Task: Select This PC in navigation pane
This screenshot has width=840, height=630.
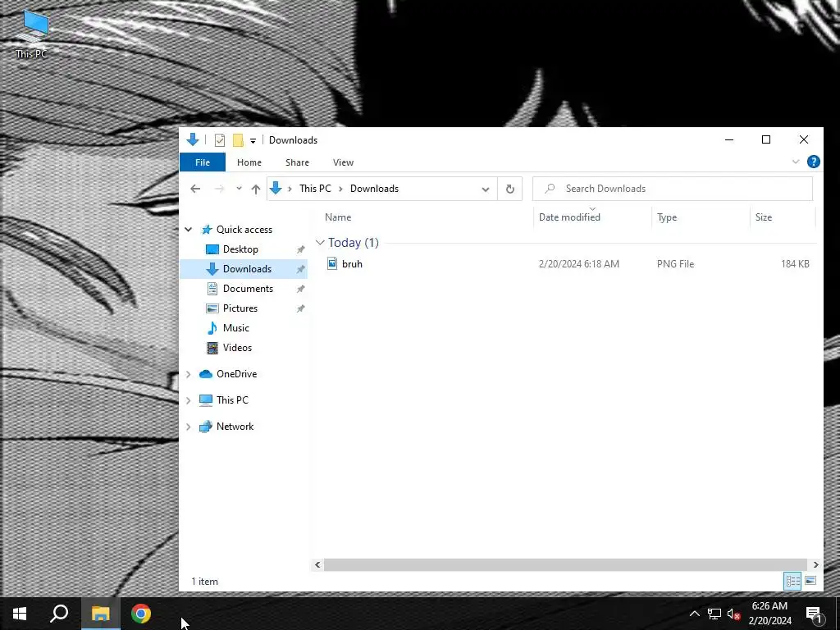Action: coord(232,400)
